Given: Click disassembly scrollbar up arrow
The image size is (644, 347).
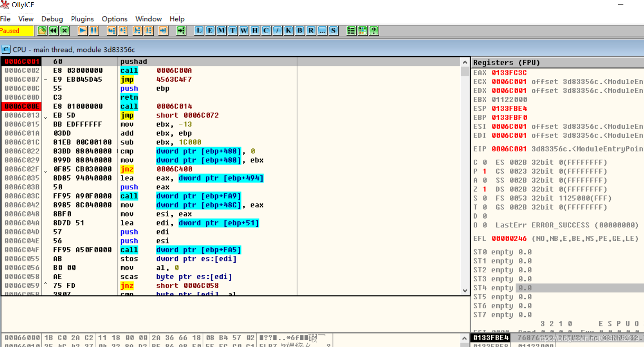Looking at the screenshot, I should coord(465,62).
